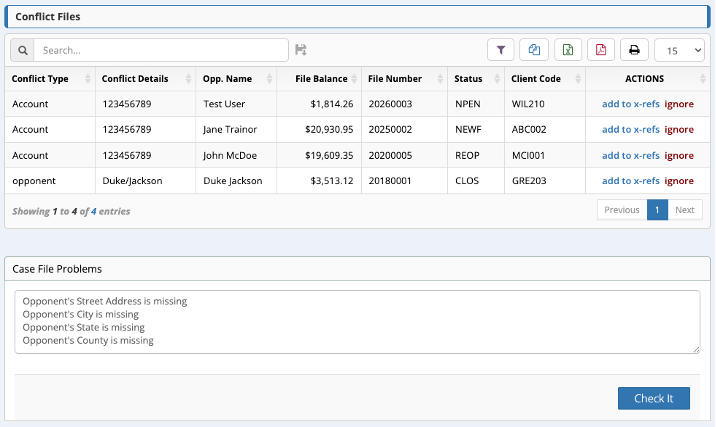The height and width of the screenshot is (427, 716).
Task: Click client code WIL210
Action: [528, 104]
